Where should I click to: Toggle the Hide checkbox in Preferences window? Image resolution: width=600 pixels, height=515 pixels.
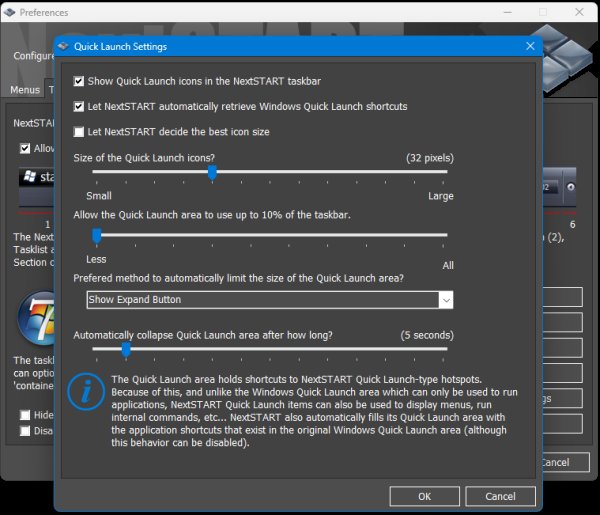tap(26, 415)
